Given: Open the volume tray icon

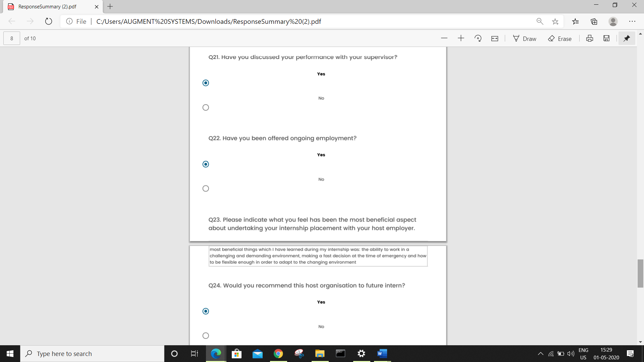Looking at the screenshot, I should pos(571,354).
